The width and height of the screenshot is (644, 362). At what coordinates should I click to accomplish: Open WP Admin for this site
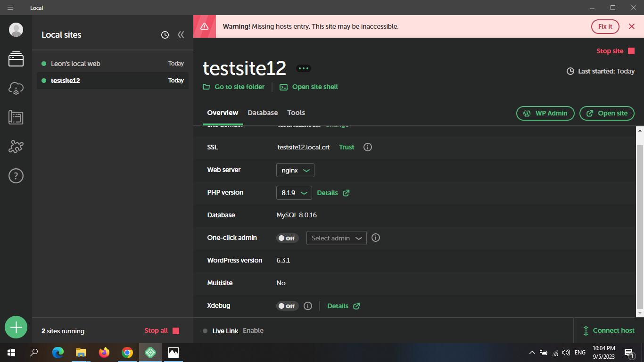coord(545,113)
